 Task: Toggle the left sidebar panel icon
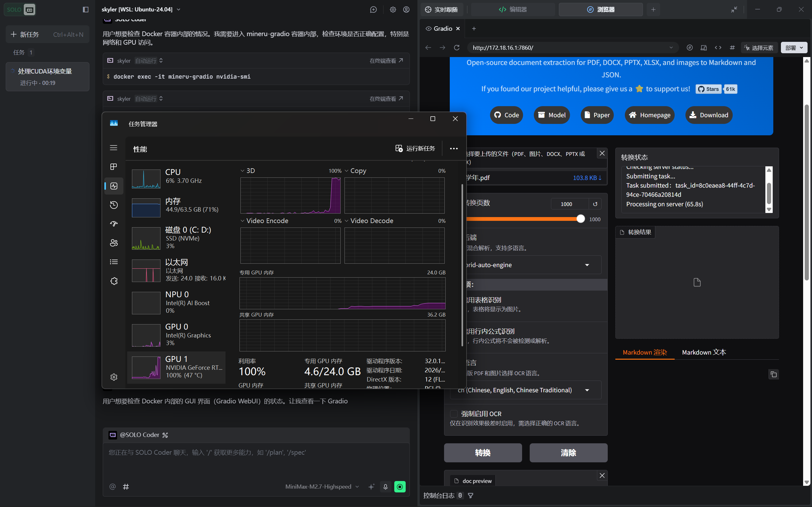pos(86,10)
